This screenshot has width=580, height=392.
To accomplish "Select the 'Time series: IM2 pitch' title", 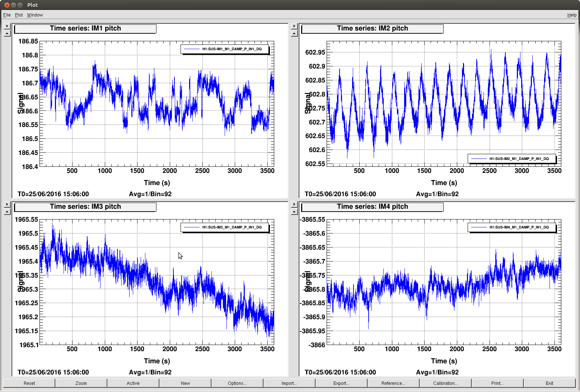I will pos(372,28).
